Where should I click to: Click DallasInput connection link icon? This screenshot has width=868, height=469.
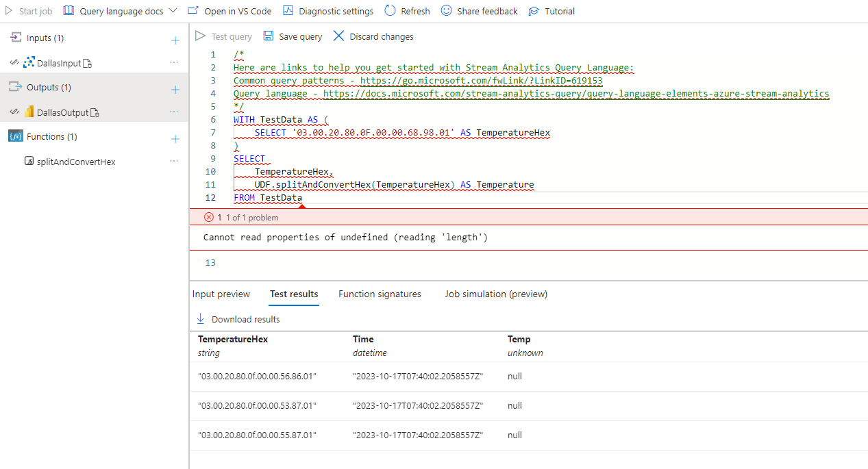[x=14, y=63]
